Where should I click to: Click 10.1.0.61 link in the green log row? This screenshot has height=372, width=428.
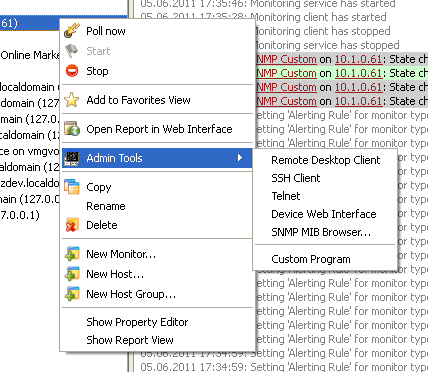point(358,73)
